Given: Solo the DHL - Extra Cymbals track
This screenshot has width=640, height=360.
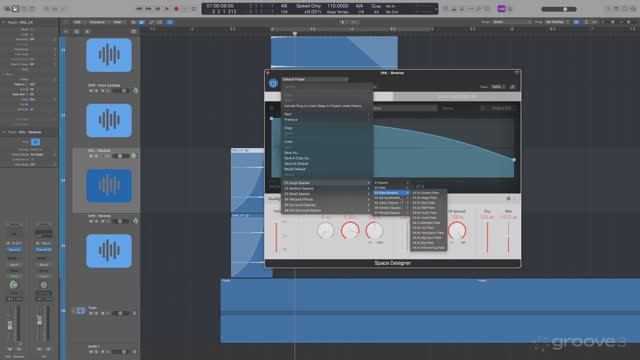Looking at the screenshot, I should pos(96,91).
